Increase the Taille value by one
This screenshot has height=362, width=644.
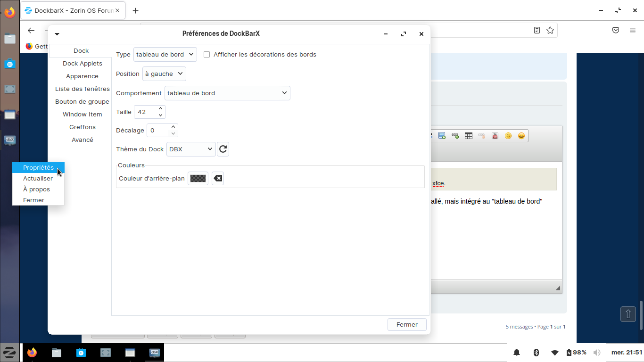click(160, 109)
